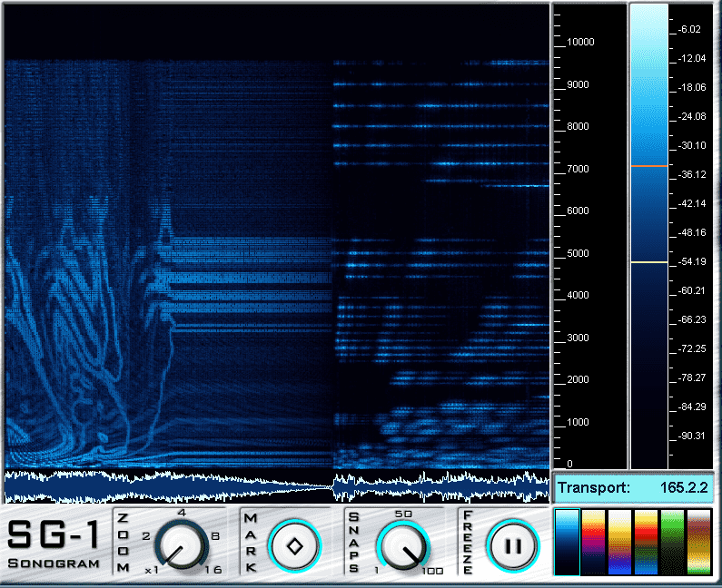722x588 pixels.
Task: Click the orange upper threshold marker on level scale
Action: click(x=649, y=166)
